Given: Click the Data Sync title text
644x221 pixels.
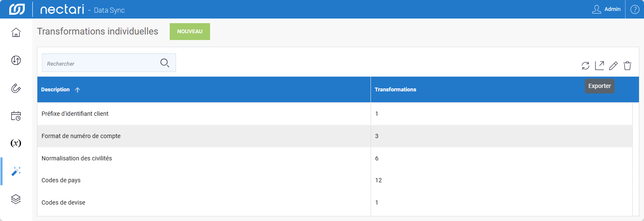Looking at the screenshot, I should [109, 10].
